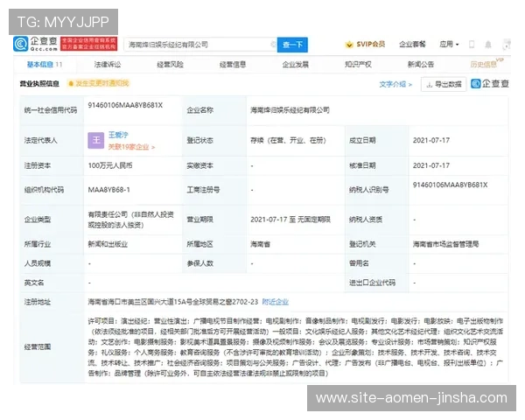Select company name in 企业名称 row

click(x=290, y=110)
